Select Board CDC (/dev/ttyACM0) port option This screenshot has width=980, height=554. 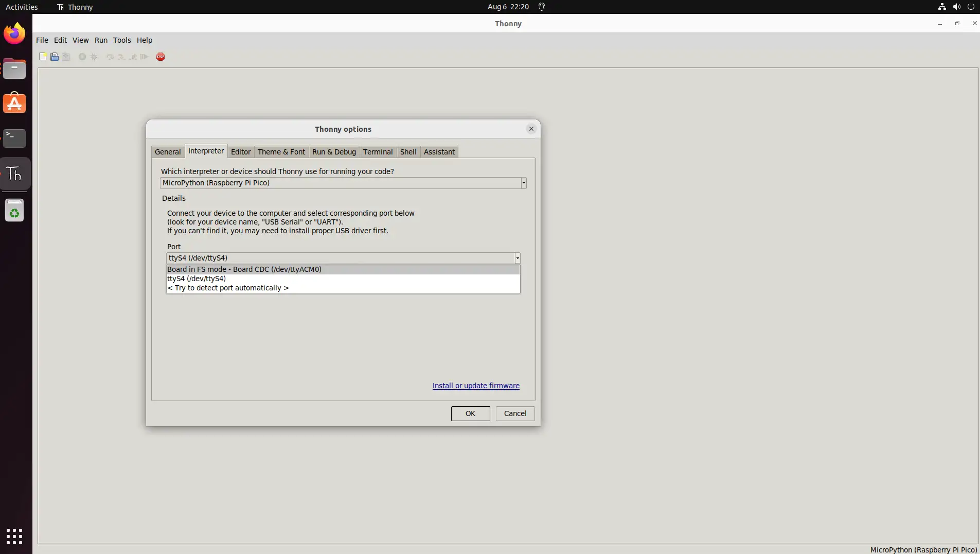coord(343,269)
